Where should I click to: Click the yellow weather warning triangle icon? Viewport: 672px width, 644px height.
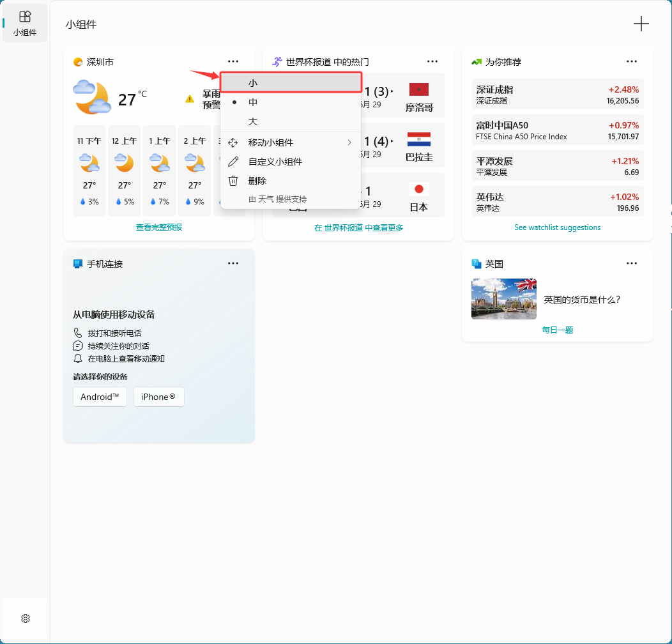coord(190,99)
